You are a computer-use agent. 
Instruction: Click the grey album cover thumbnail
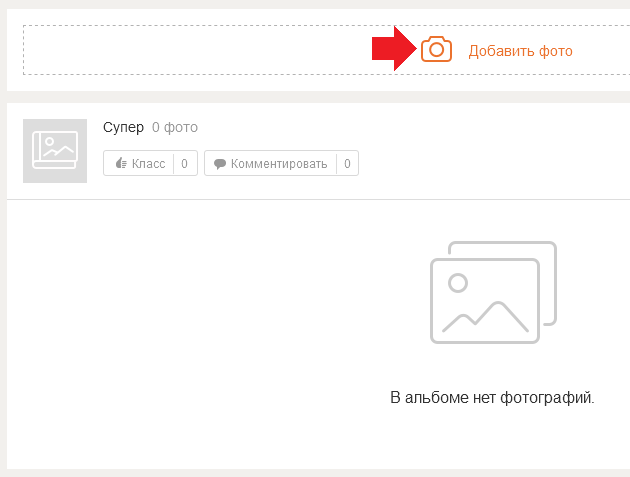tap(55, 151)
